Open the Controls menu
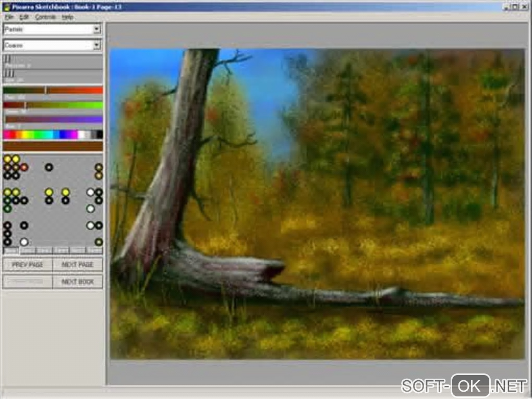Screen dimensions: 532x399 (x=45, y=17)
